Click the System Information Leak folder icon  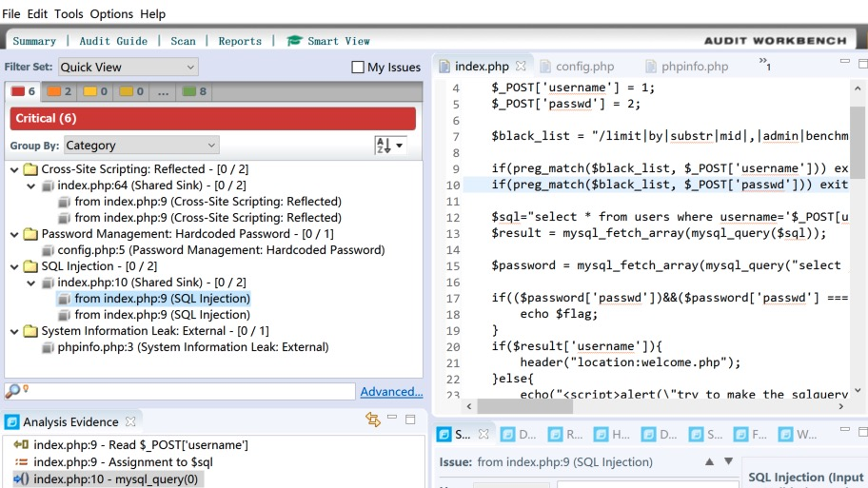[30, 331]
